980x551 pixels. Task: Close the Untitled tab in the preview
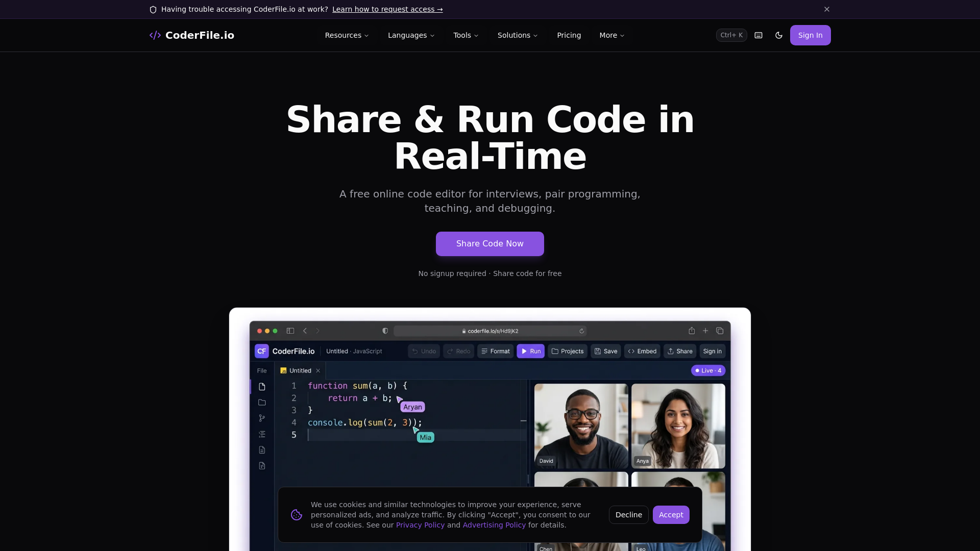[318, 370]
